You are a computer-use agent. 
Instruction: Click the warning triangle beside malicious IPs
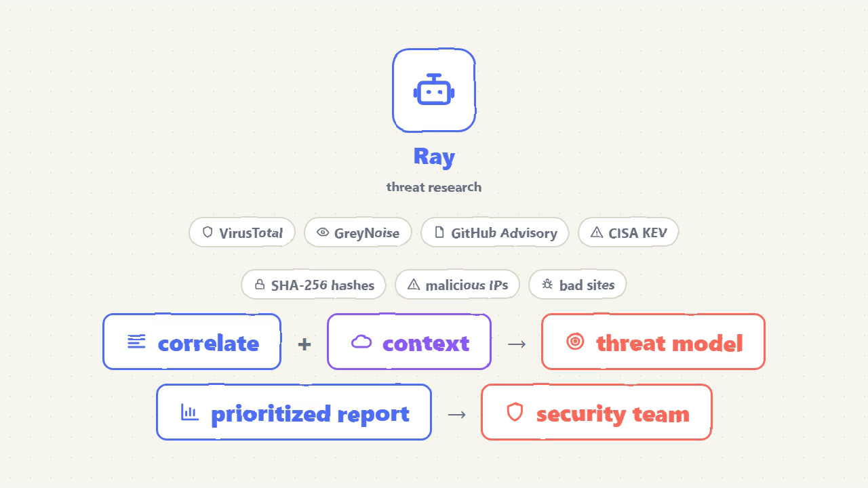[414, 284]
